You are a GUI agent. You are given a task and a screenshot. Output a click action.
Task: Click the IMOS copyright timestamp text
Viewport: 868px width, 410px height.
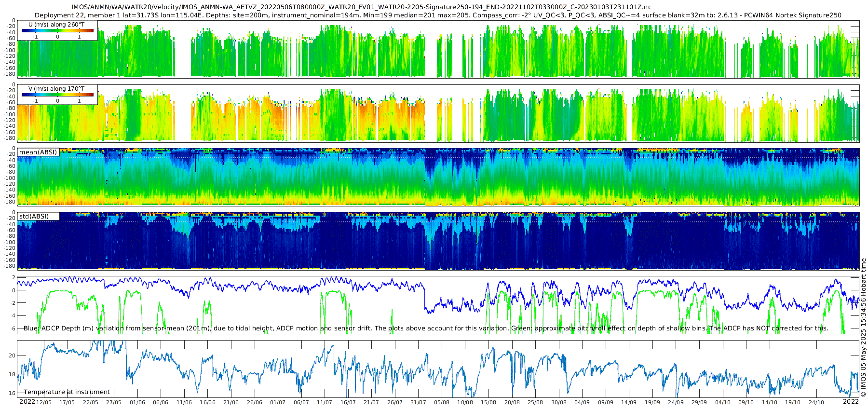tap(863, 328)
